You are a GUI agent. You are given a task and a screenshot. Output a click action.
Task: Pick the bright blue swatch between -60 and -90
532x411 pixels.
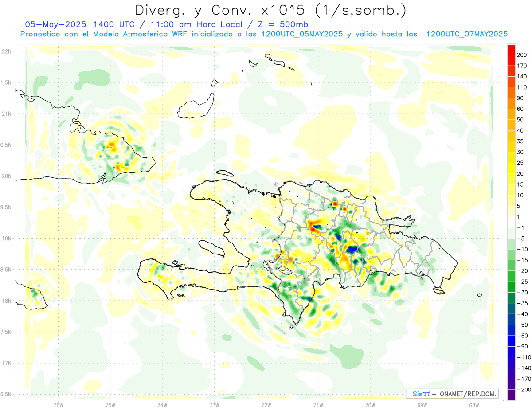[x=511, y=341]
